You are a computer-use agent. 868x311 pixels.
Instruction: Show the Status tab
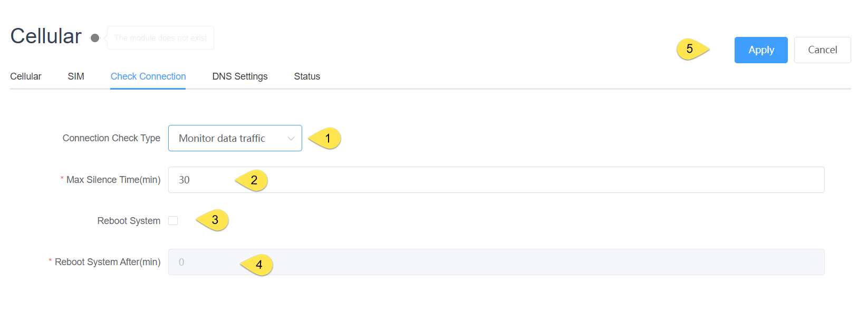click(x=307, y=76)
